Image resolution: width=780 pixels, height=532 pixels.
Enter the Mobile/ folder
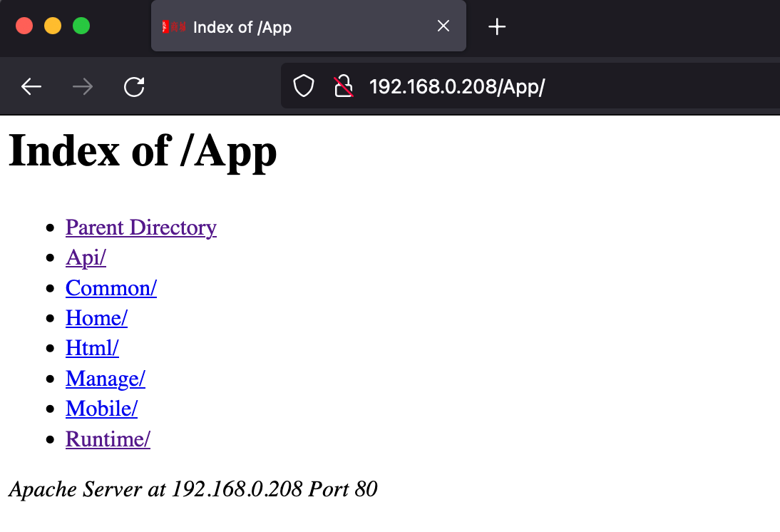(x=101, y=409)
